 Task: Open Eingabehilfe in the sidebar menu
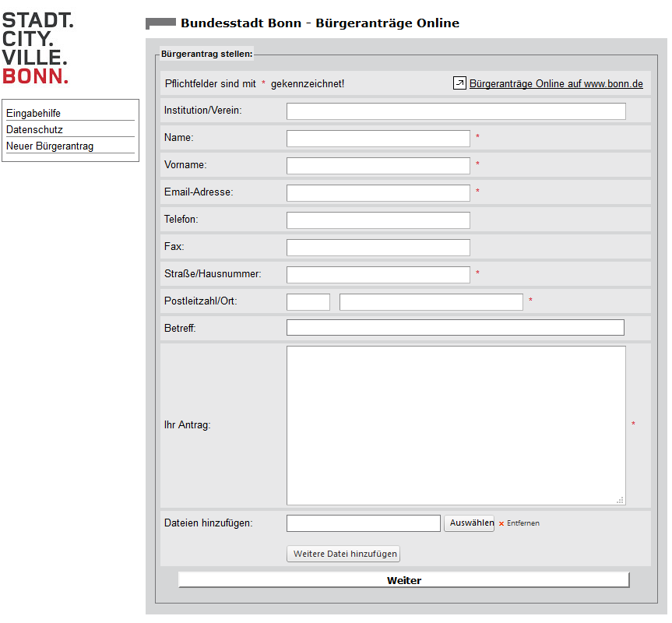[x=33, y=114]
